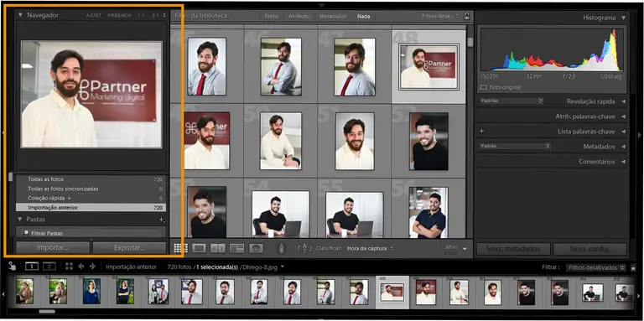Select Nada library filter tab

[x=363, y=17]
